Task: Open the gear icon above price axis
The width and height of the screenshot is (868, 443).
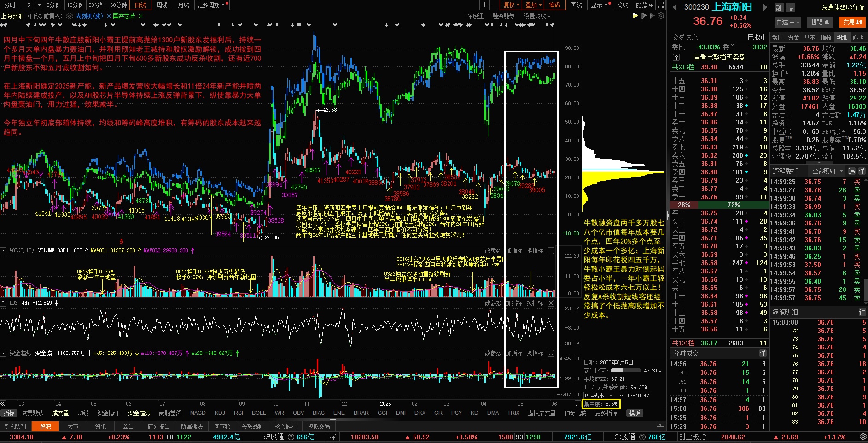Action: point(661,16)
